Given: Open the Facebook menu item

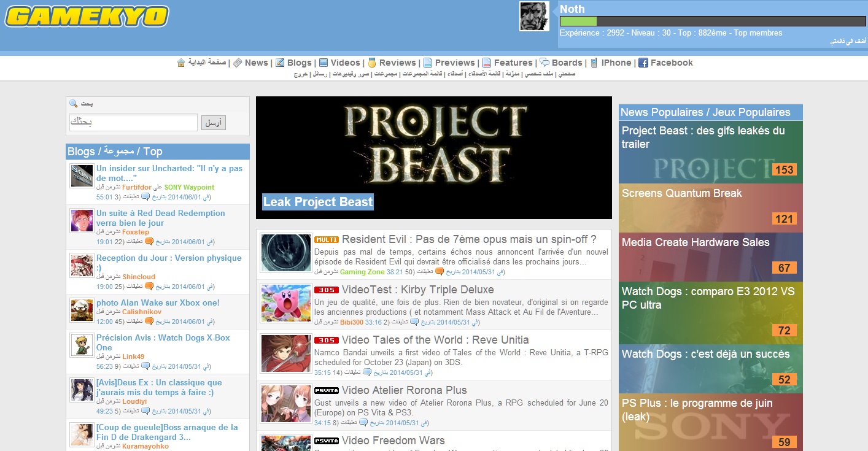Looking at the screenshot, I should pyautogui.click(x=672, y=63).
